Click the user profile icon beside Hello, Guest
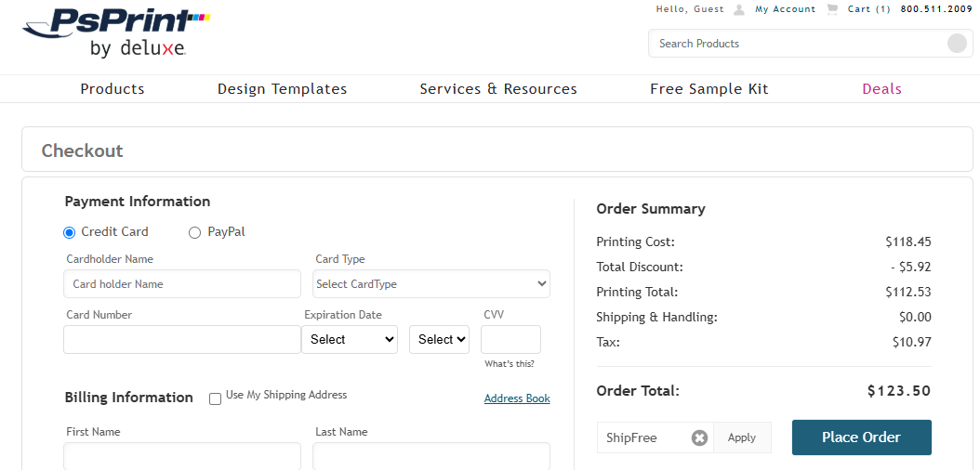 click(739, 9)
